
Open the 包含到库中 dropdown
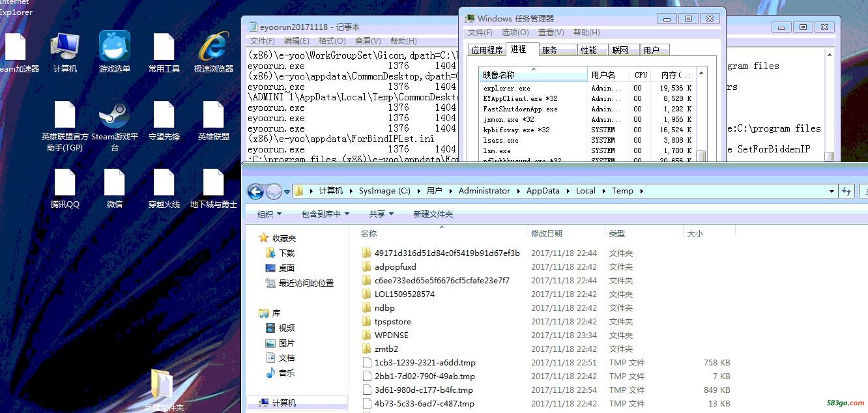click(325, 214)
